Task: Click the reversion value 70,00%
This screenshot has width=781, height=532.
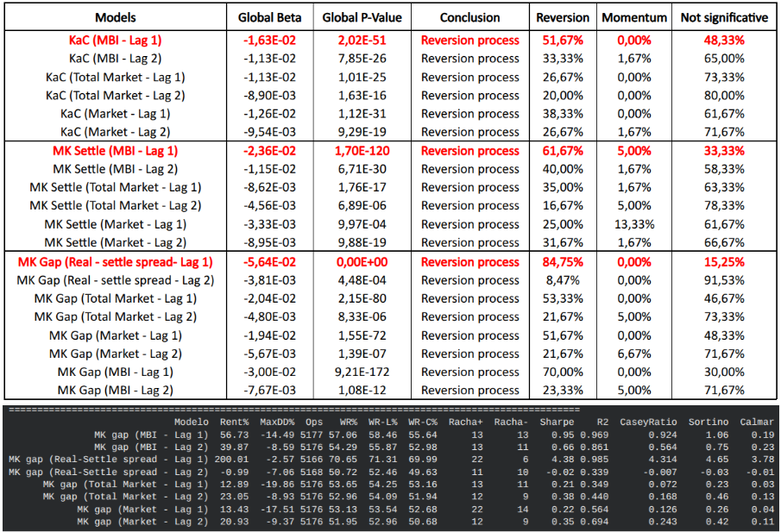Action: pos(563,372)
